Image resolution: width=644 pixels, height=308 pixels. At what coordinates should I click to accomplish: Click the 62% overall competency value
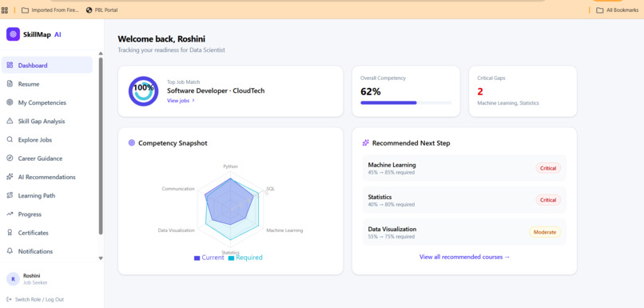[371, 92]
